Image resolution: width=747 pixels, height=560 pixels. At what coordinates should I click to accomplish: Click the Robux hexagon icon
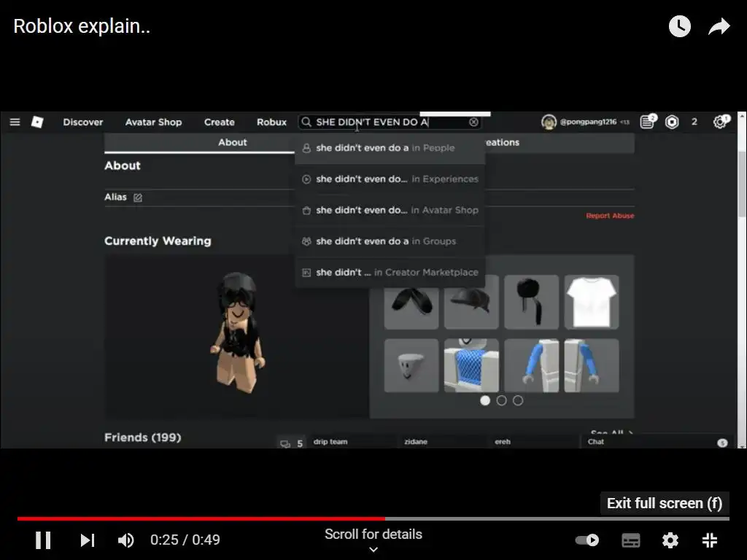tap(672, 122)
